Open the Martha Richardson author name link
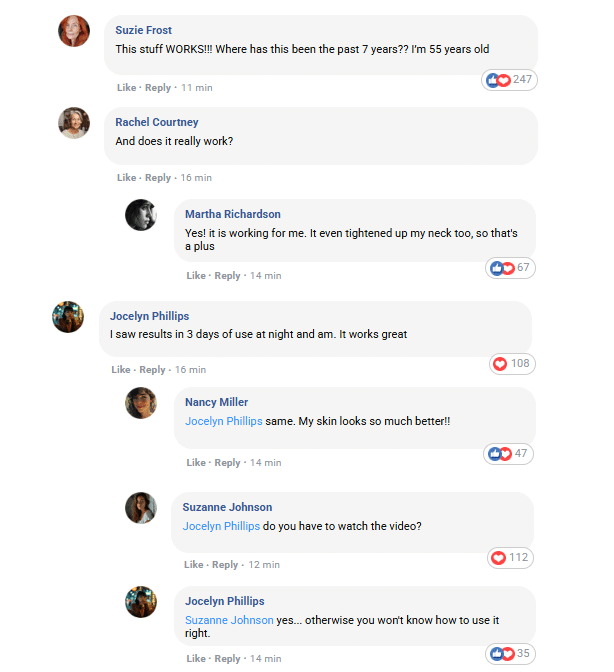Screen dimensions: 614x672 (233, 214)
